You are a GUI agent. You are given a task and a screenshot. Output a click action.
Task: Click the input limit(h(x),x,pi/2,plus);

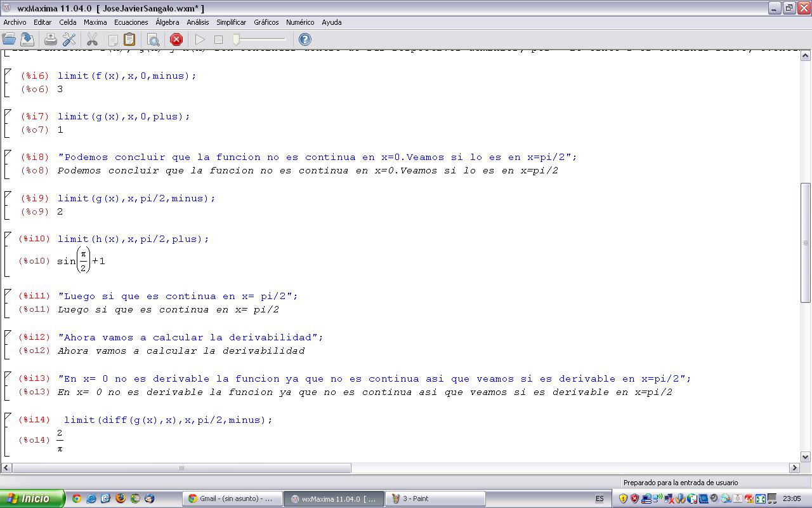pyautogui.click(x=133, y=239)
